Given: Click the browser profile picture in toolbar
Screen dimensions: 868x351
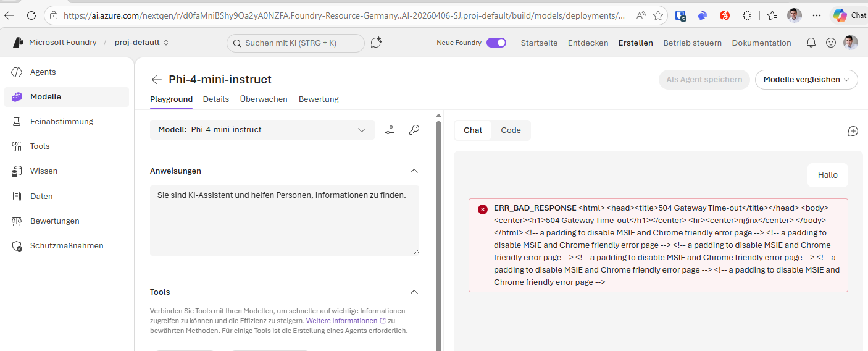Looking at the screenshot, I should [795, 15].
